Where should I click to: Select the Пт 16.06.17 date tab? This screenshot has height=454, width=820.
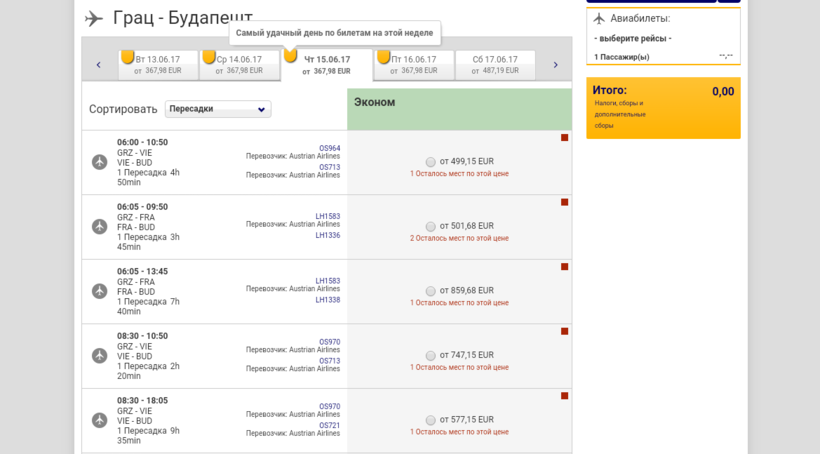pyautogui.click(x=414, y=65)
